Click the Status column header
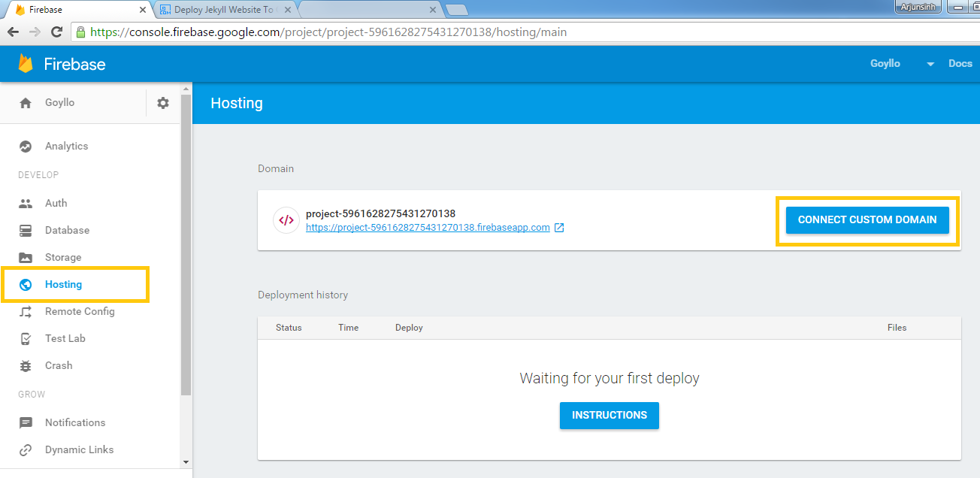The width and height of the screenshot is (980, 478). click(289, 328)
